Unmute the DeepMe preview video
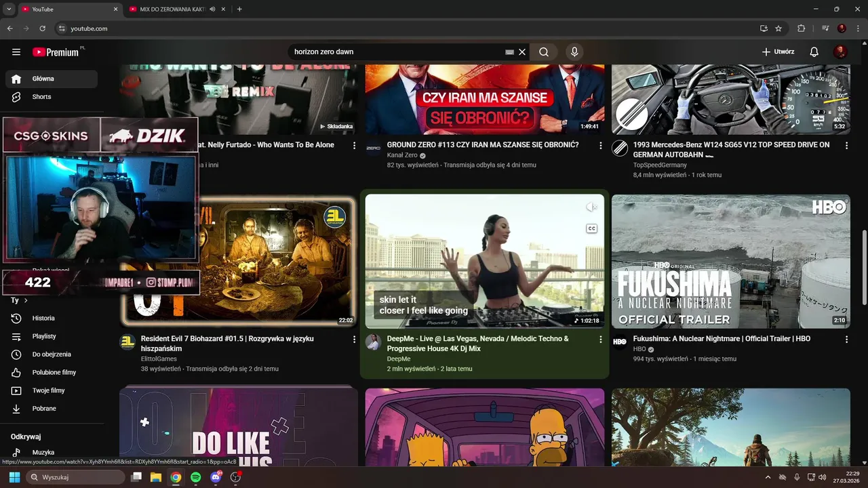Image resolution: width=868 pixels, height=488 pixels. click(x=591, y=207)
